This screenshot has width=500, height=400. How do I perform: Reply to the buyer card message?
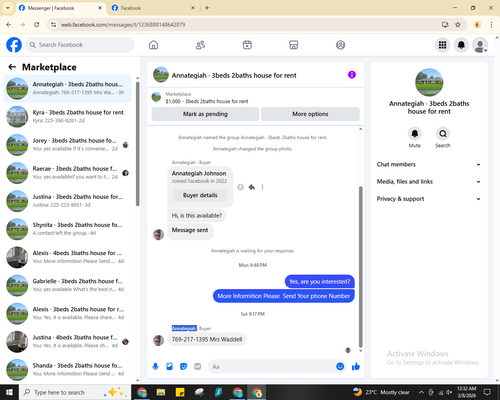coord(252,187)
